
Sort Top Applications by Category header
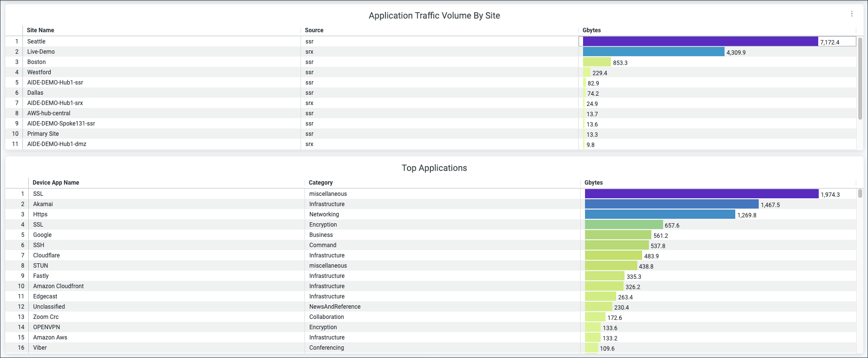pyautogui.click(x=321, y=183)
